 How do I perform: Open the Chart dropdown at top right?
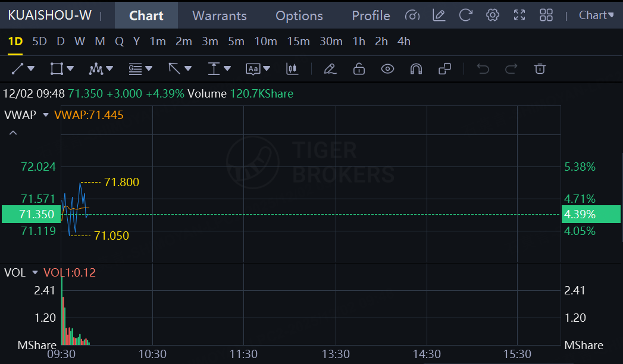coord(596,15)
